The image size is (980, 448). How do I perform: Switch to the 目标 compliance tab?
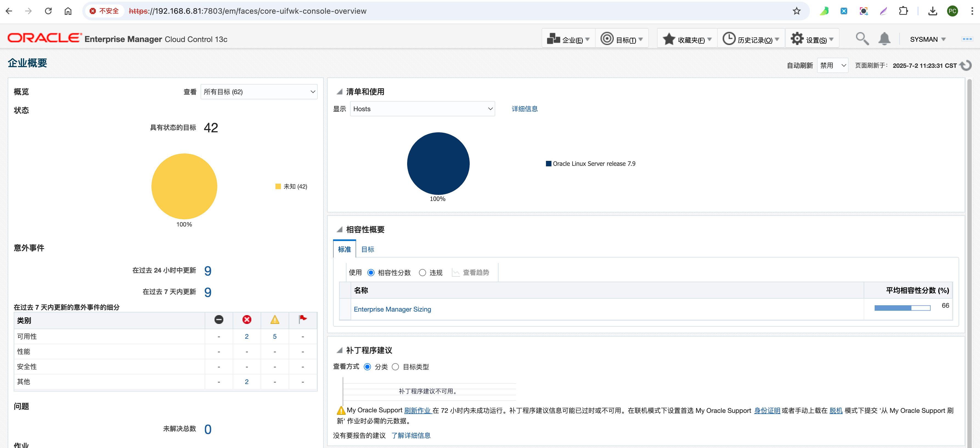tap(368, 249)
